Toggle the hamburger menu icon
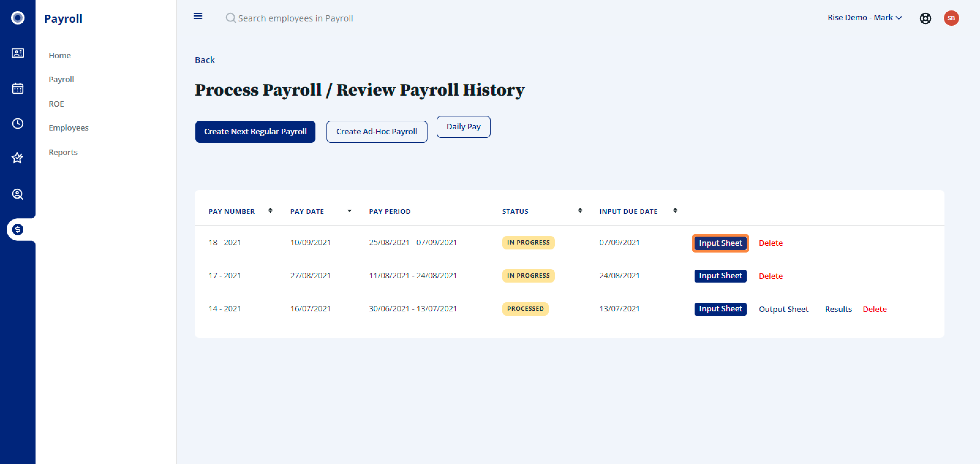The width and height of the screenshot is (980, 464). click(198, 16)
